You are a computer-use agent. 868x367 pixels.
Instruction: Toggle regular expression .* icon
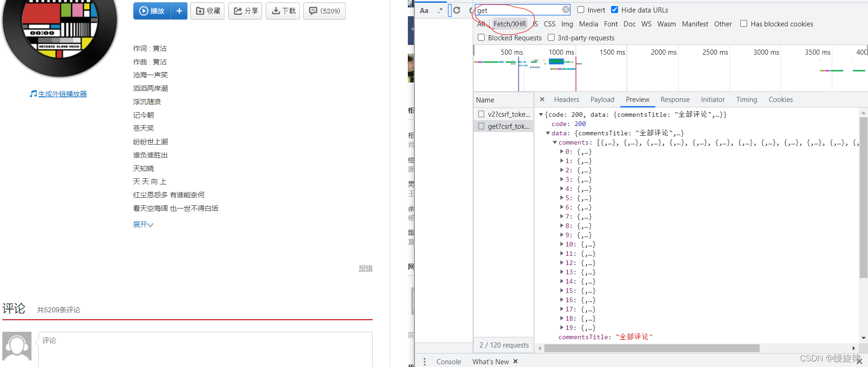pyautogui.click(x=440, y=10)
